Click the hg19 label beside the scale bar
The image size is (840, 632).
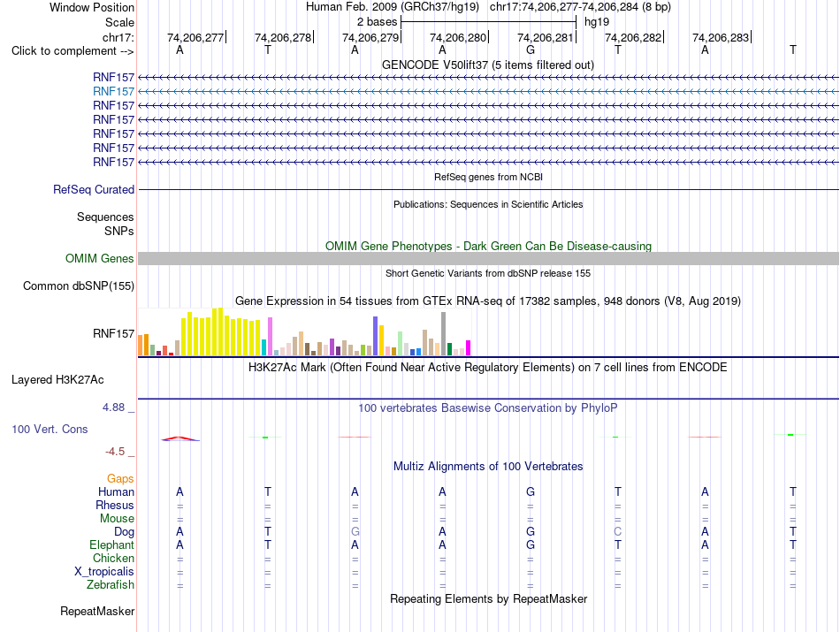point(597,22)
